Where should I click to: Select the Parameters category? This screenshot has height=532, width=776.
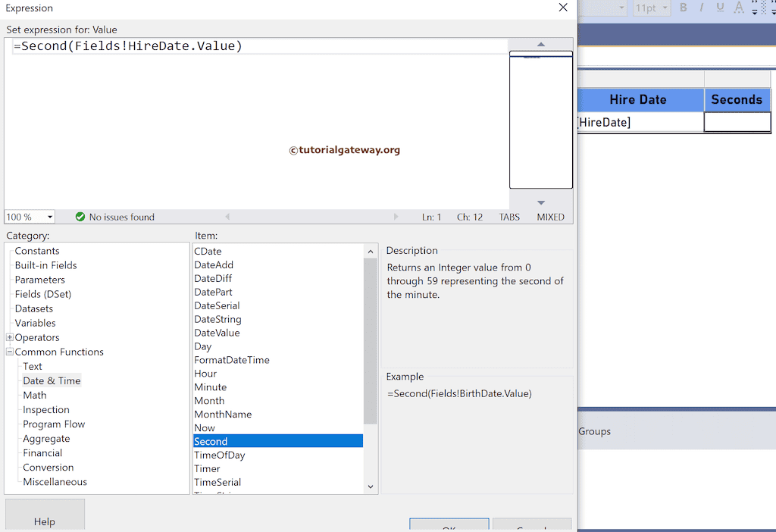click(x=39, y=280)
